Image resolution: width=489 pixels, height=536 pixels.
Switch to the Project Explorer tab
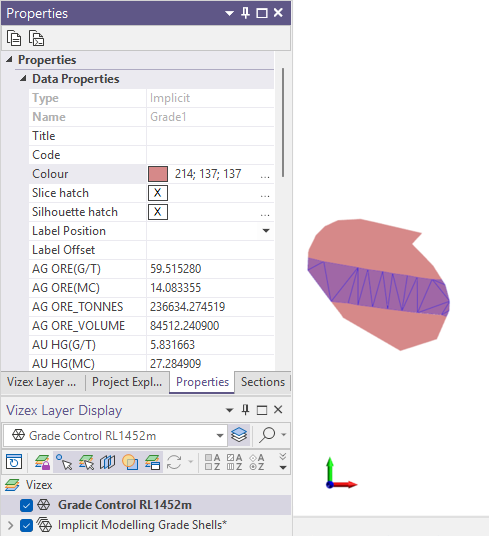pyautogui.click(x=127, y=382)
